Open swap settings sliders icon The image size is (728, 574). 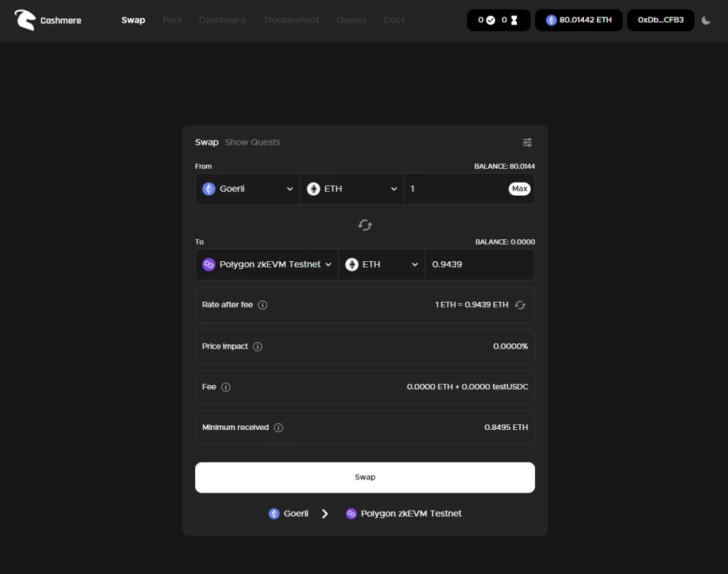click(x=527, y=143)
